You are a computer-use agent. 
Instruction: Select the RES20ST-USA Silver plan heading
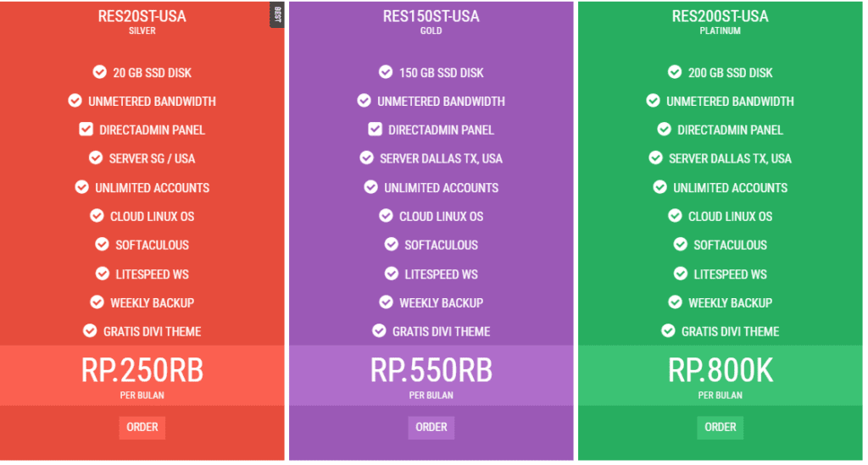coord(142,17)
